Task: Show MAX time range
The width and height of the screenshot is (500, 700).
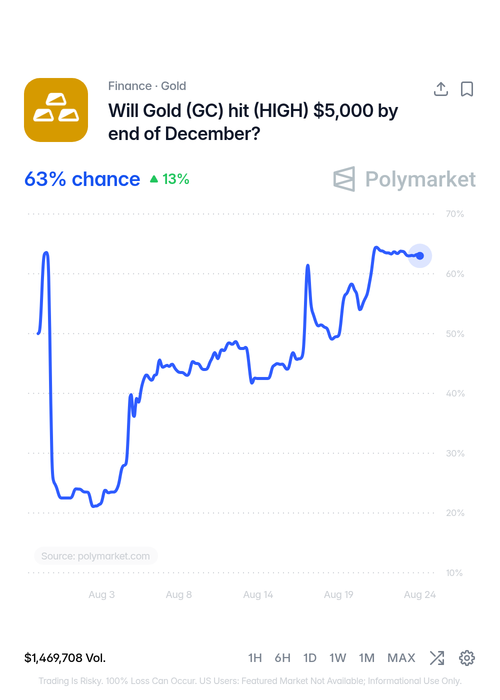Action: tap(401, 658)
